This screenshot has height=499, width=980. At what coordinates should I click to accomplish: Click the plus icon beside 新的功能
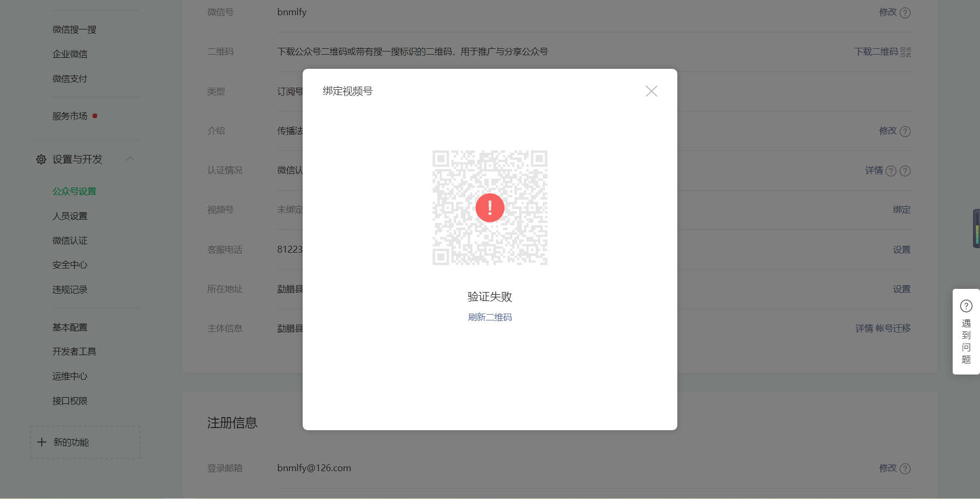[x=42, y=442]
